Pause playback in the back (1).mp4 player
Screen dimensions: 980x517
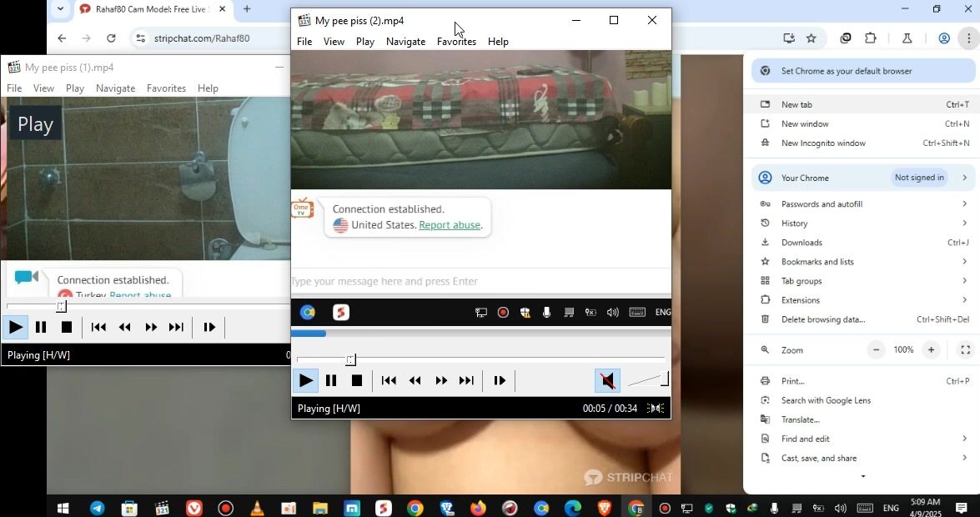click(41, 328)
